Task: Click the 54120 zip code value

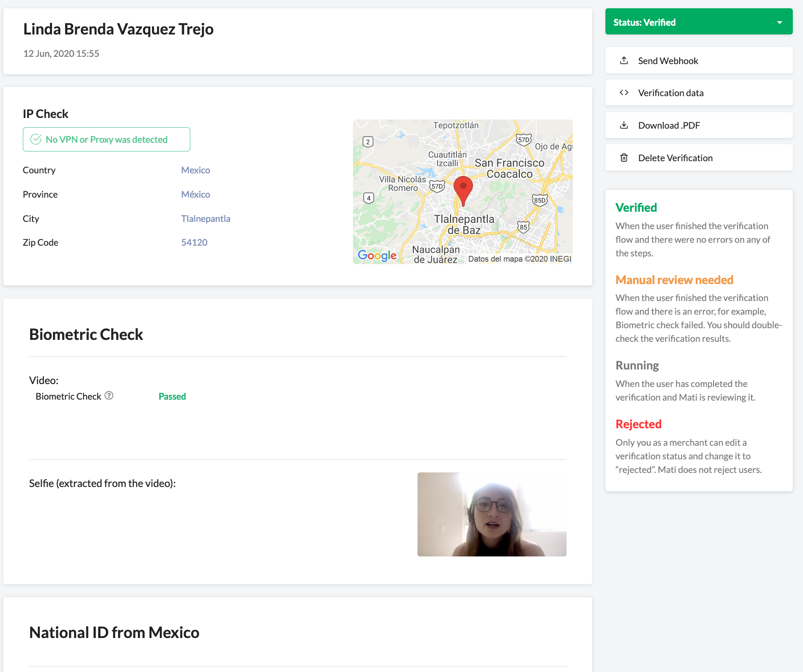Action: (x=194, y=243)
